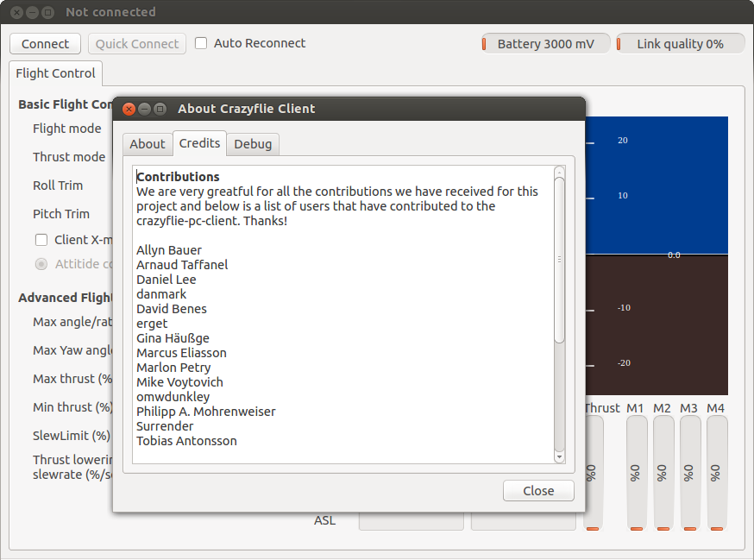754x560 pixels.
Task: Open the Debug tab
Action: point(253,144)
